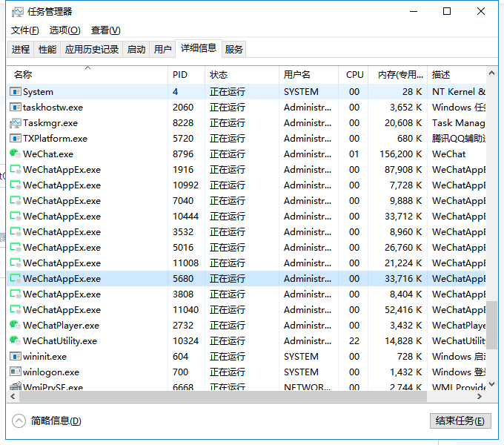Select the WeChatUtility.exe icon

(15, 341)
